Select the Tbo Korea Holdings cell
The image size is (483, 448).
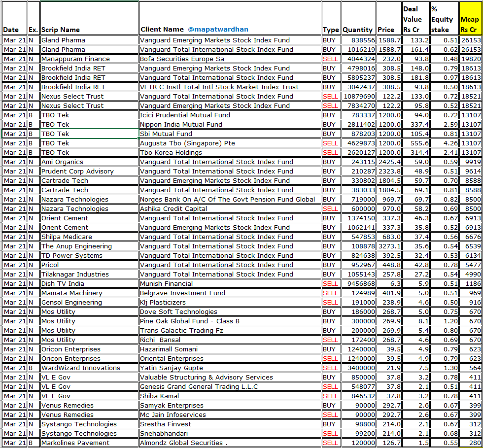[230, 152]
